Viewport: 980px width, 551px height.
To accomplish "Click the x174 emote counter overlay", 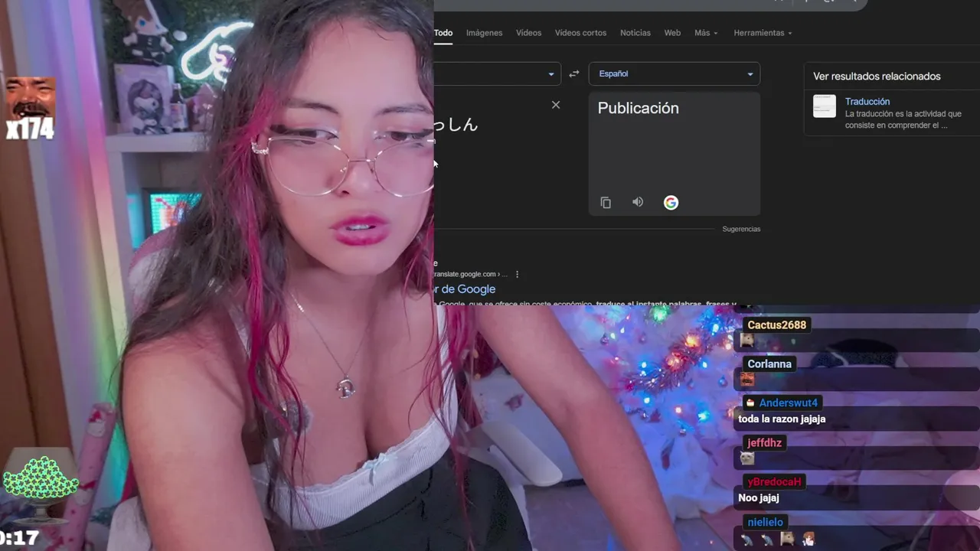I will coord(31,109).
